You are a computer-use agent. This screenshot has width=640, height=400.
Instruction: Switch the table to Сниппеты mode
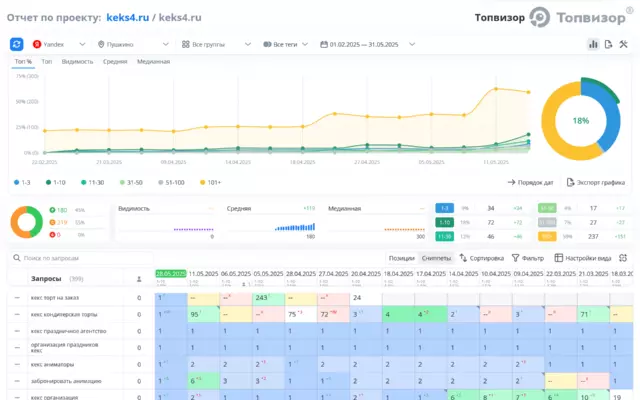pos(436,258)
